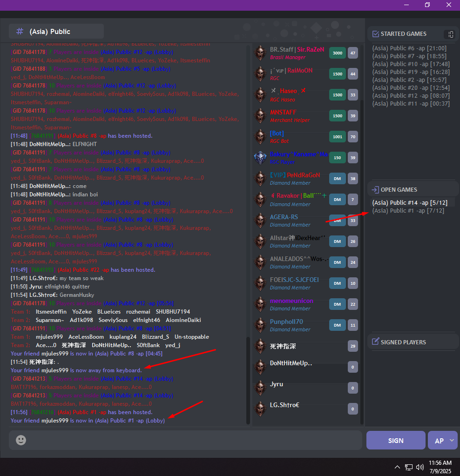Select open game (Asia) Public #1 -ap [7/12]
The width and height of the screenshot is (460, 476).
pos(408,211)
